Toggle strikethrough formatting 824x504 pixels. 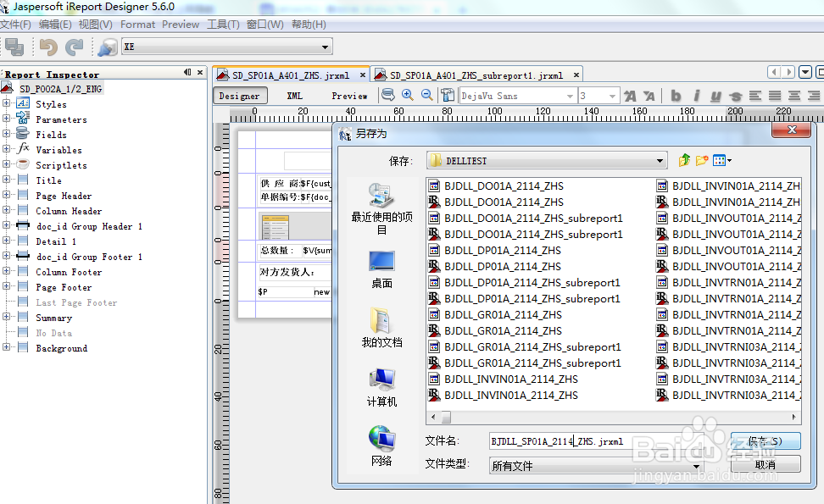pyautogui.click(x=735, y=96)
